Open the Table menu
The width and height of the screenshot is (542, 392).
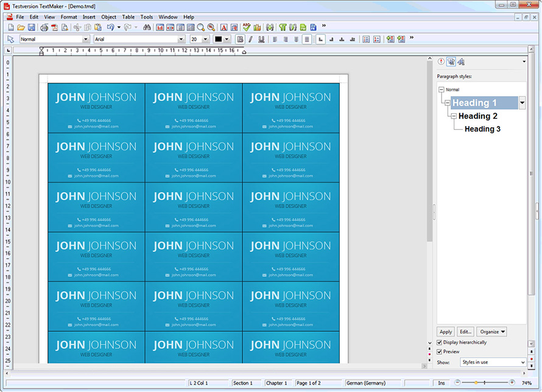128,17
